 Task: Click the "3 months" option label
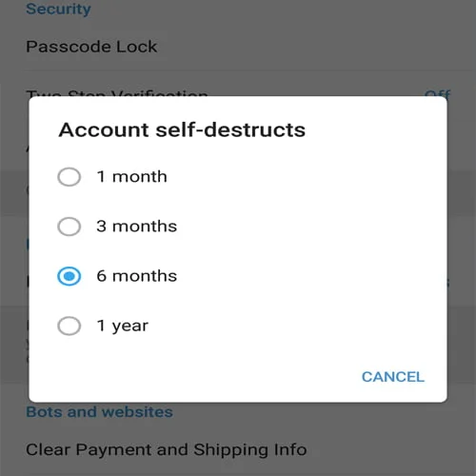click(x=137, y=227)
